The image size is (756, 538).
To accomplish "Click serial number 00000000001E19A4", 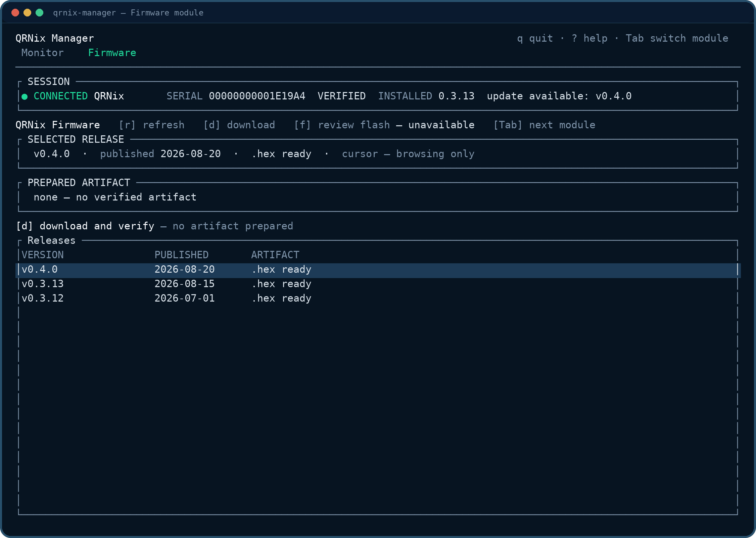I will [x=257, y=96].
